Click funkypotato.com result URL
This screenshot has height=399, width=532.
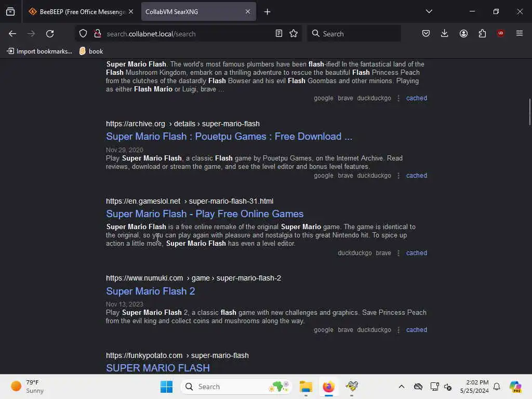[177, 355]
